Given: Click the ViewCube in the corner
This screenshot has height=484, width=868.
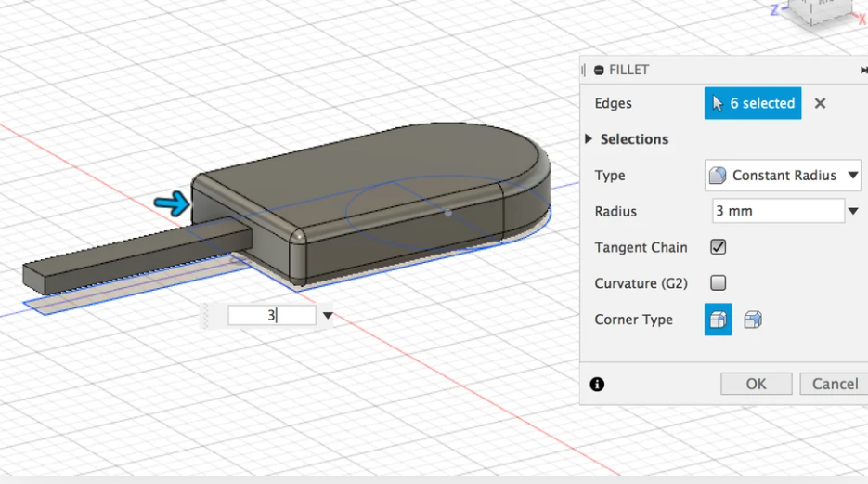Looking at the screenshot, I should 821,11.
